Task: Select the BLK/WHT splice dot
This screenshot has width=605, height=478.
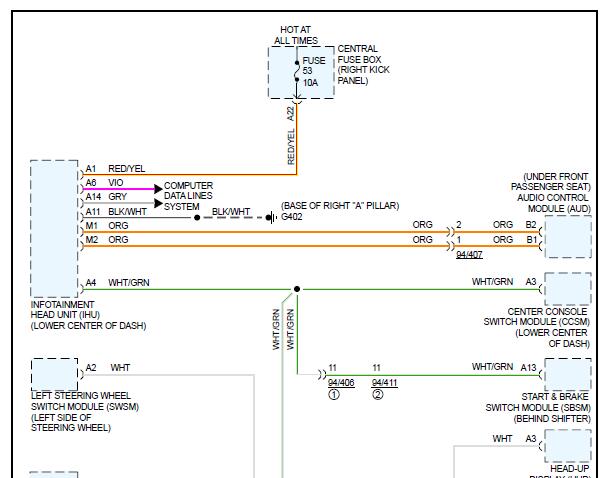Action: [197, 218]
